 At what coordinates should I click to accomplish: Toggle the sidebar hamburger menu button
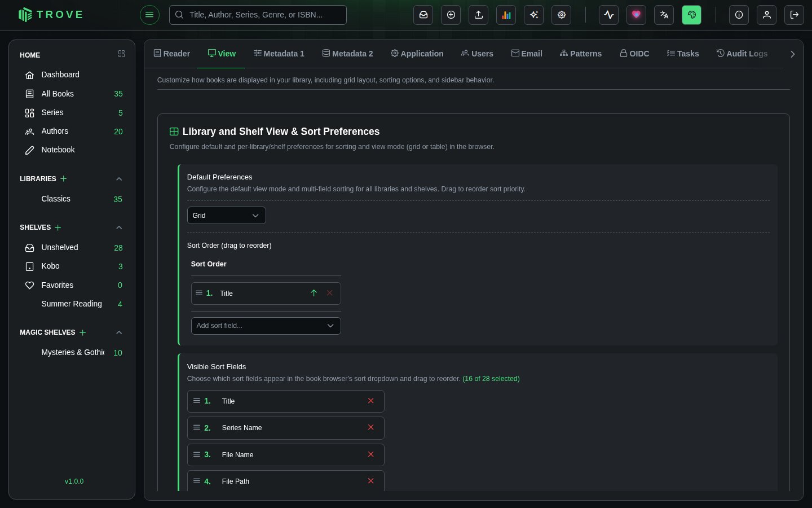pos(149,15)
